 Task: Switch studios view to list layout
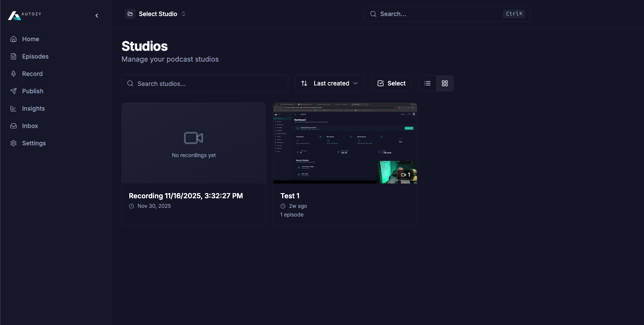(427, 83)
